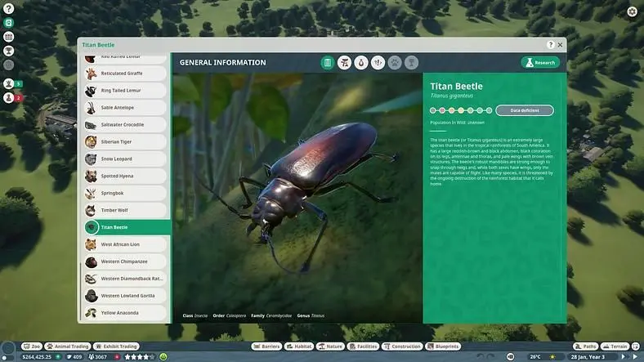Select Snow Leopard entry

(125, 159)
